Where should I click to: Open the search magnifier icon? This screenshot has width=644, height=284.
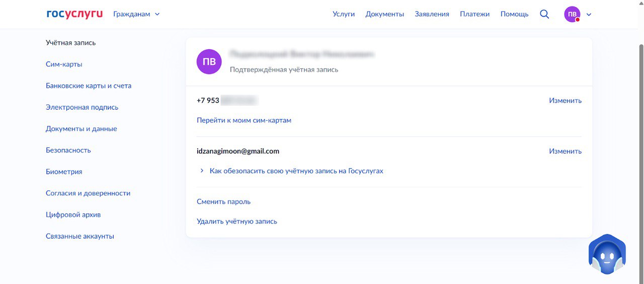(544, 14)
